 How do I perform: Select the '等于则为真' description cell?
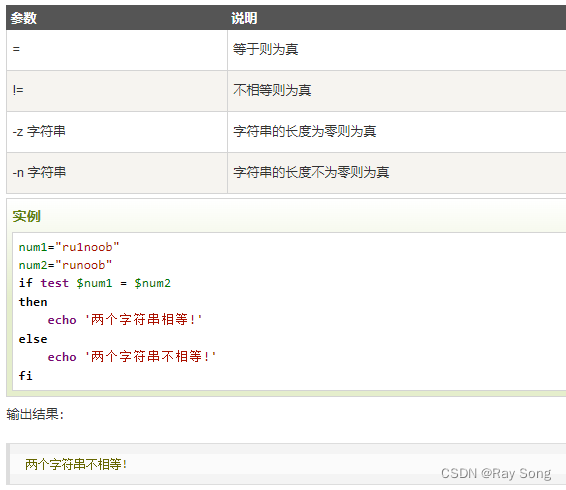(x=397, y=50)
